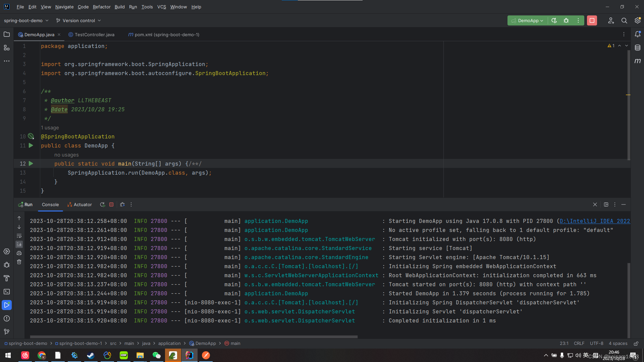Viewport: 644px width, 362px height.
Task: Open the File menu
Action: [x=20, y=7]
